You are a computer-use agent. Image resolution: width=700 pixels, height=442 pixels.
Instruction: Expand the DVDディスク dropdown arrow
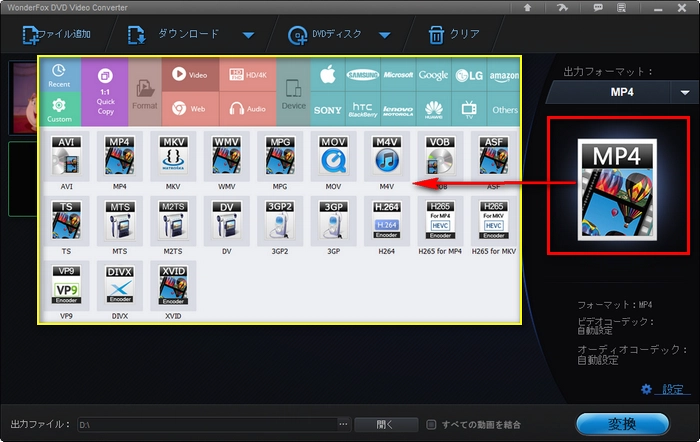(384, 36)
